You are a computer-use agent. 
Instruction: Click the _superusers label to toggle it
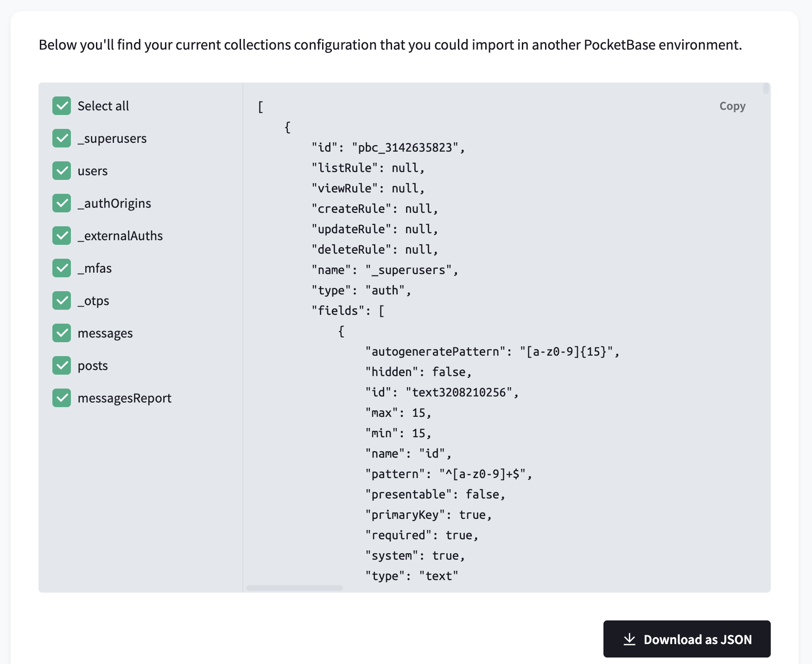[113, 138]
